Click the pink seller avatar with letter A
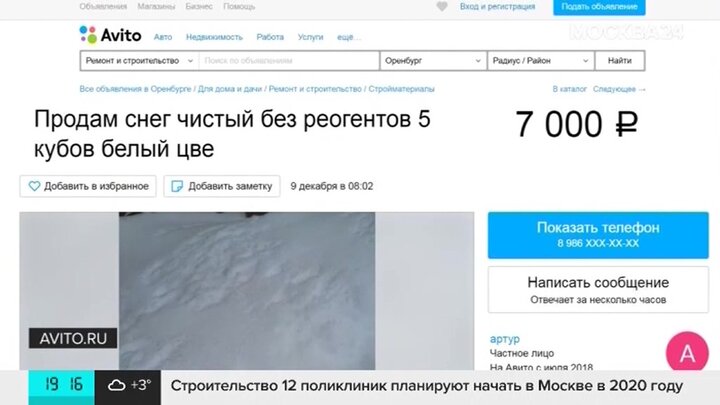720x405 pixels. coord(686,353)
